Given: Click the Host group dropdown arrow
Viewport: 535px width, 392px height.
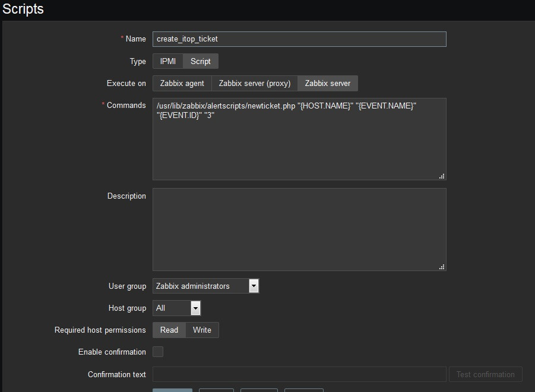Looking at the screenshot, I should tap(195, 308).
